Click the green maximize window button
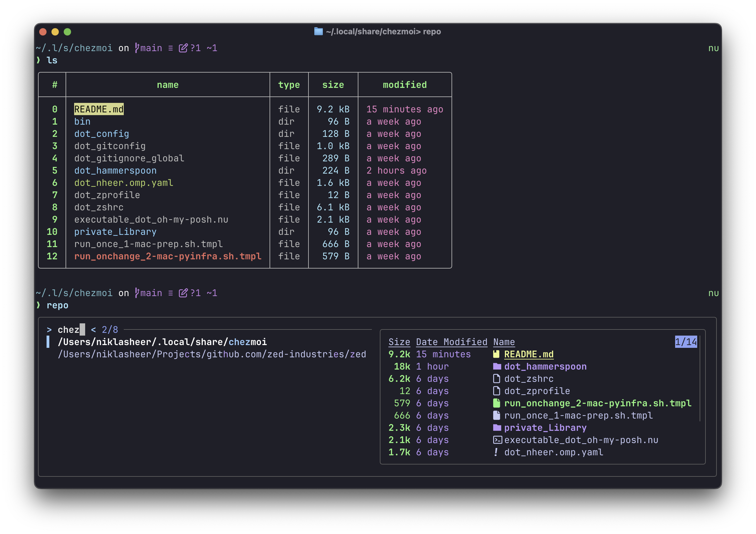The image size is (756, 534). click(x=67, y=32)
